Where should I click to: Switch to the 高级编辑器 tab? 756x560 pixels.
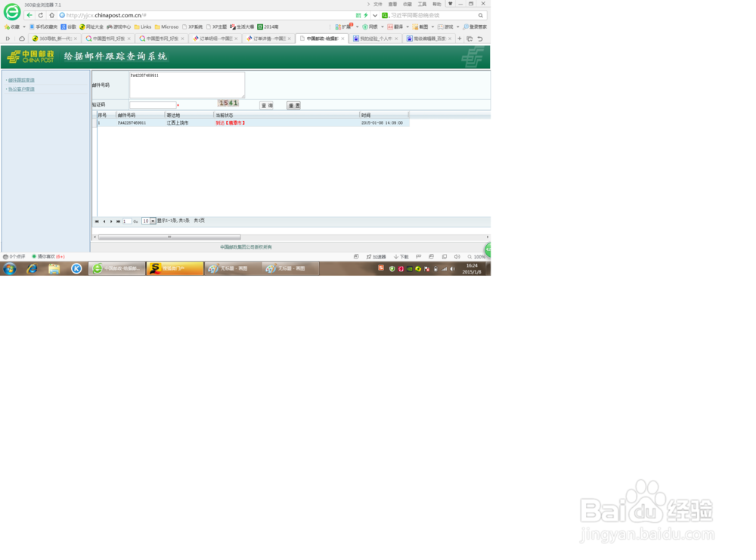pos(428,39)
